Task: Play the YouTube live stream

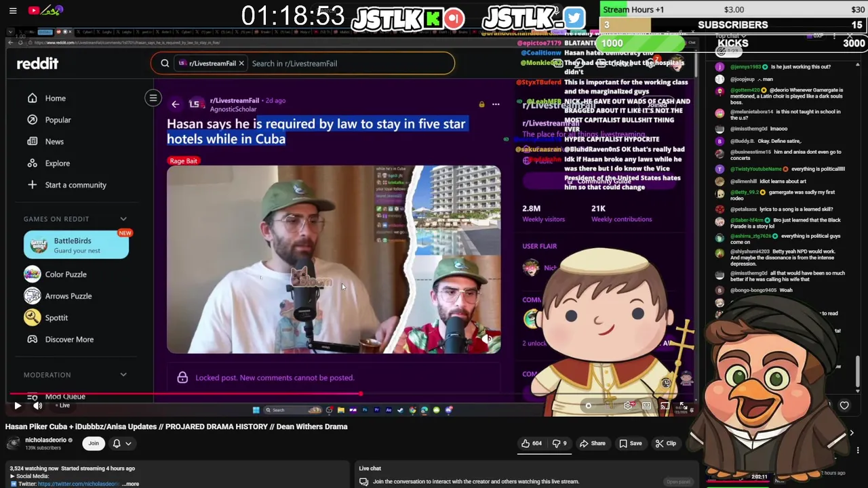Action: [x=18, y=405]
